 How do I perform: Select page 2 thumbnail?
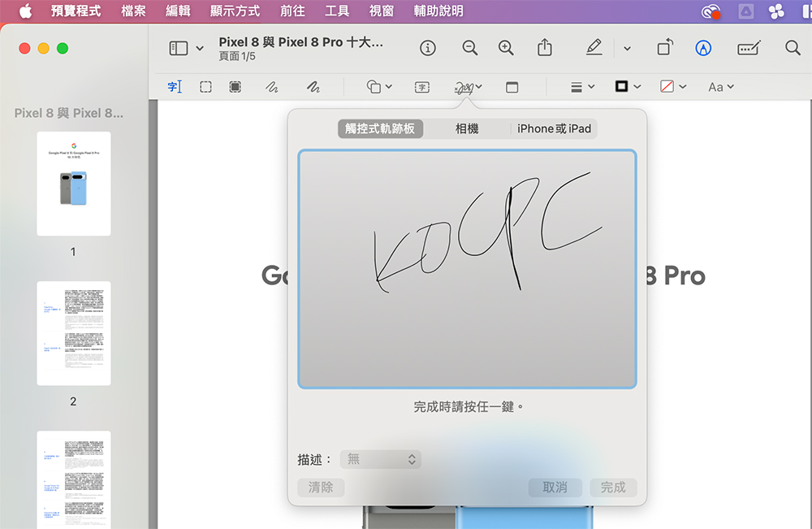coord(74,334)
